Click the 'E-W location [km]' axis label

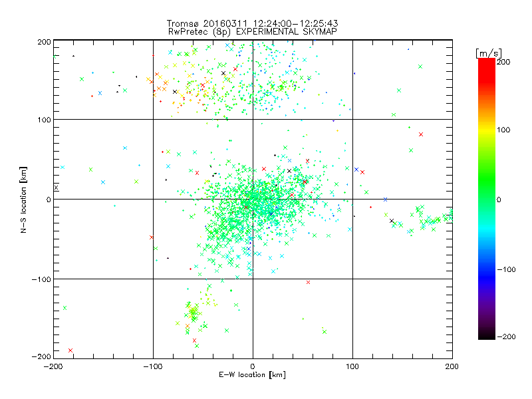[x=252, y=375]
